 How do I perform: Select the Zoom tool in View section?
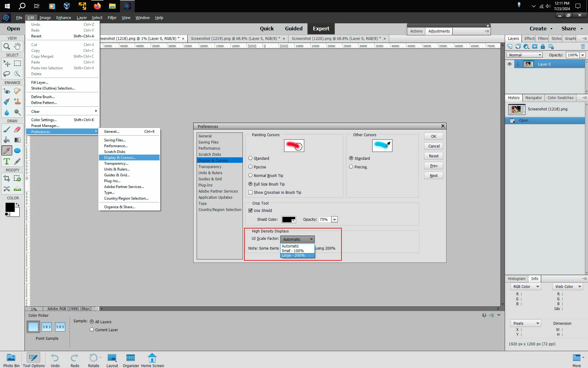[6, 46]
